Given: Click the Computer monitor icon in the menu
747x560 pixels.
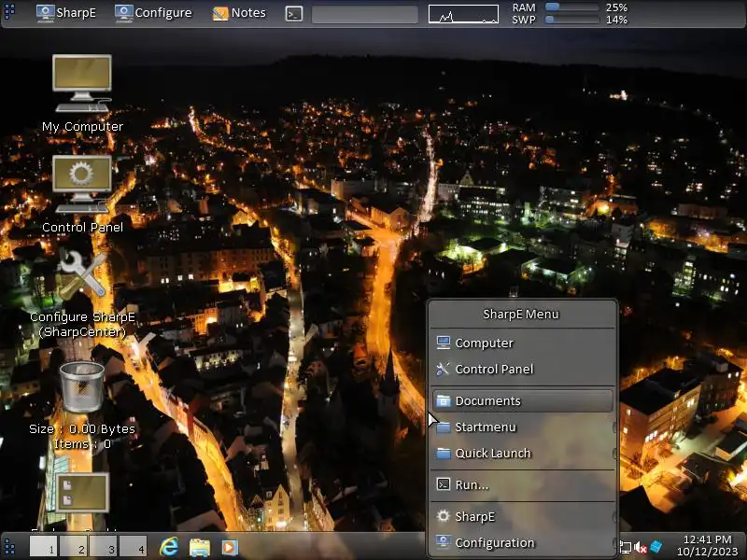Looking at the screenshot, I should click(444, 343).
